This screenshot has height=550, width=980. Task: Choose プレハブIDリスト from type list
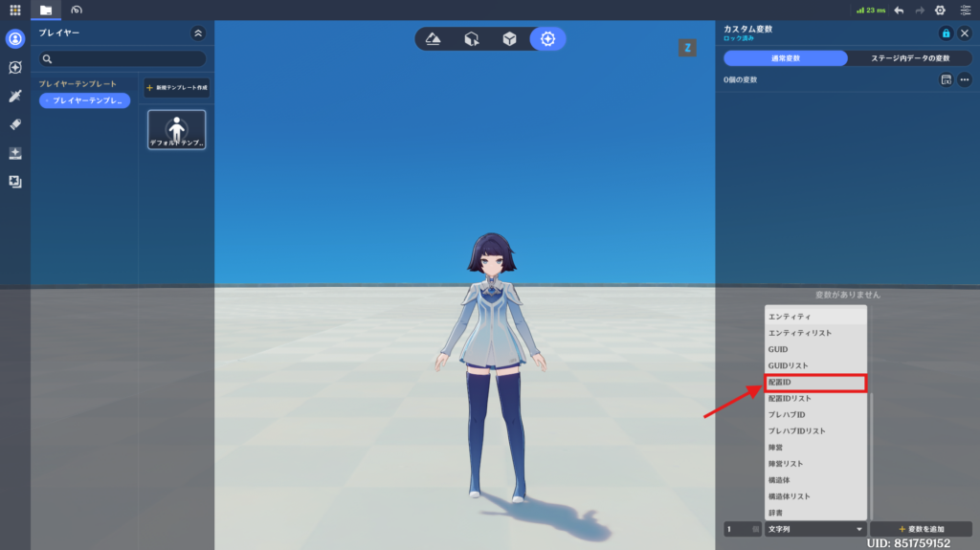(815, 431)
